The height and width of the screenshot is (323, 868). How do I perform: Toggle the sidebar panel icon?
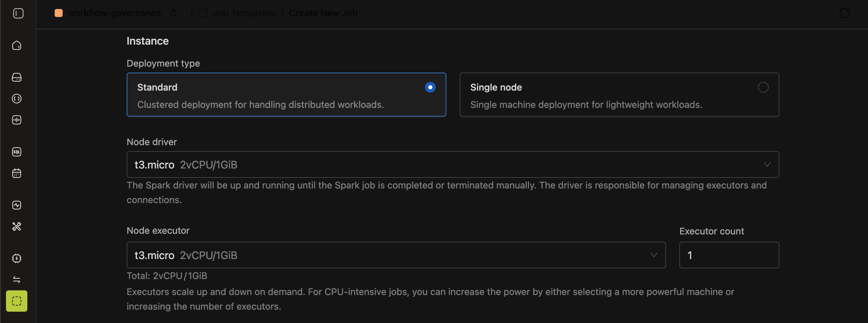[x=18, y=13]
